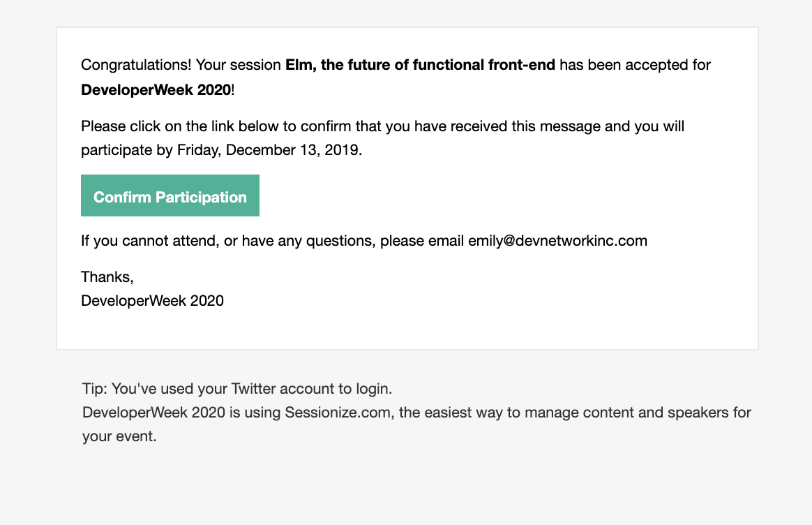Click the phrase or have any questions

300,241
